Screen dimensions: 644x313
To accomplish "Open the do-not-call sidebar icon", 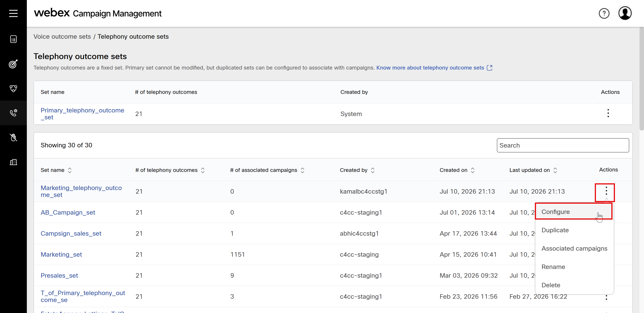I will click(13, 137).
